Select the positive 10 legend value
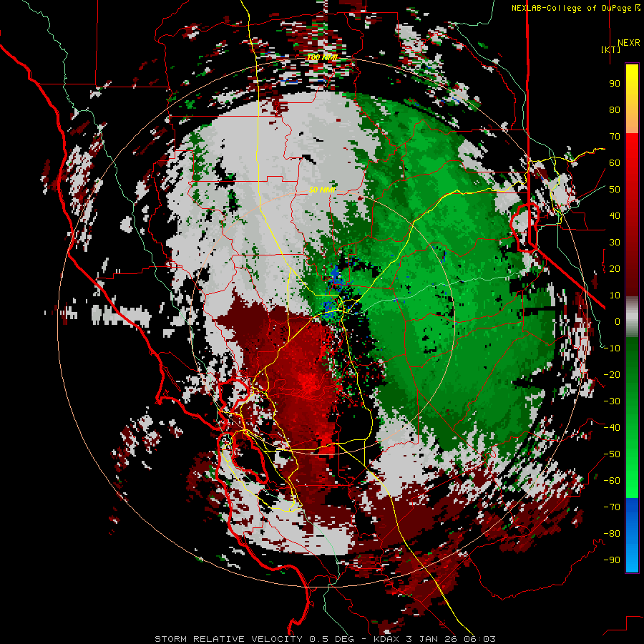Viewport: 644px width, 644px height. pyautogui.click(x=615, y=296)
